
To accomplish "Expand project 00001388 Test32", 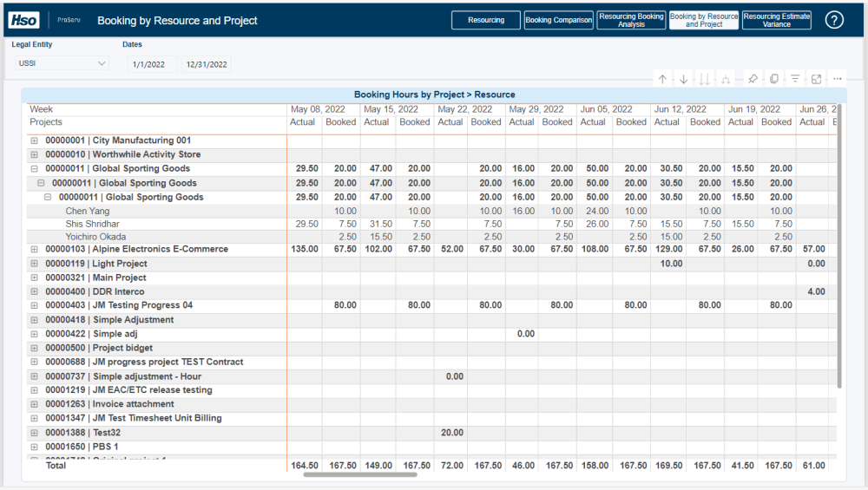I will 35,433.
